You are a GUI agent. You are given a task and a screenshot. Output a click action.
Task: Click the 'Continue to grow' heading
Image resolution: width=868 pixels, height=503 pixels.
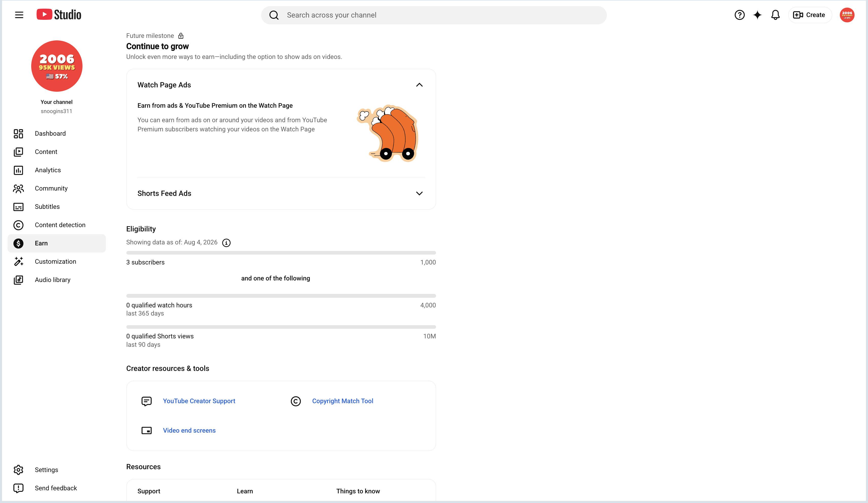click(157, 46)
